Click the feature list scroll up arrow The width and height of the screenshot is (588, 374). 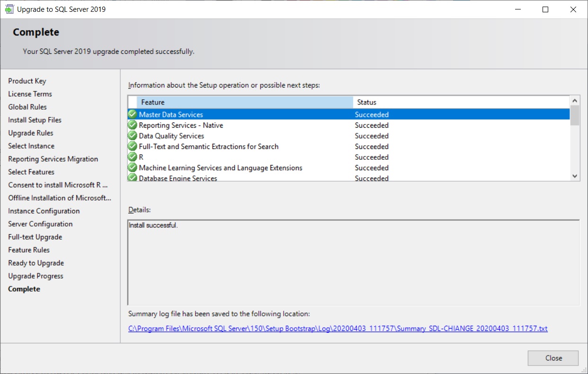point(575,100)
